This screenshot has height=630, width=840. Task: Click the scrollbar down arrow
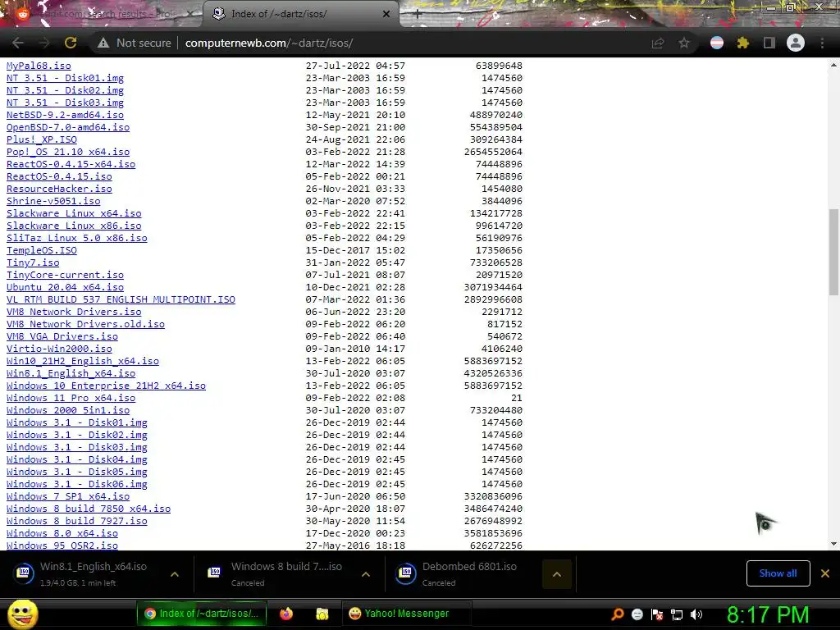tap(833, 544)
